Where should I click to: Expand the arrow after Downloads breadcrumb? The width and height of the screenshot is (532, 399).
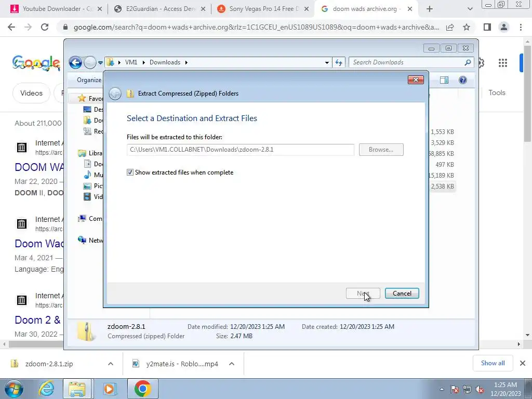187,62
